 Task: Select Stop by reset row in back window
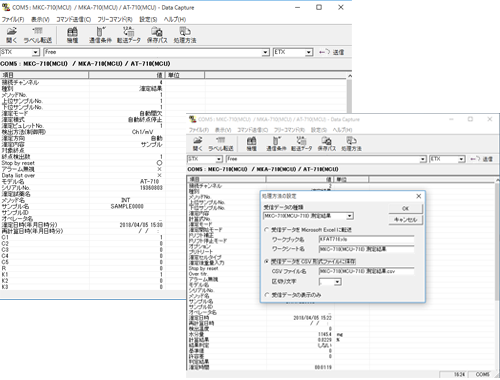tap(81, 163)
